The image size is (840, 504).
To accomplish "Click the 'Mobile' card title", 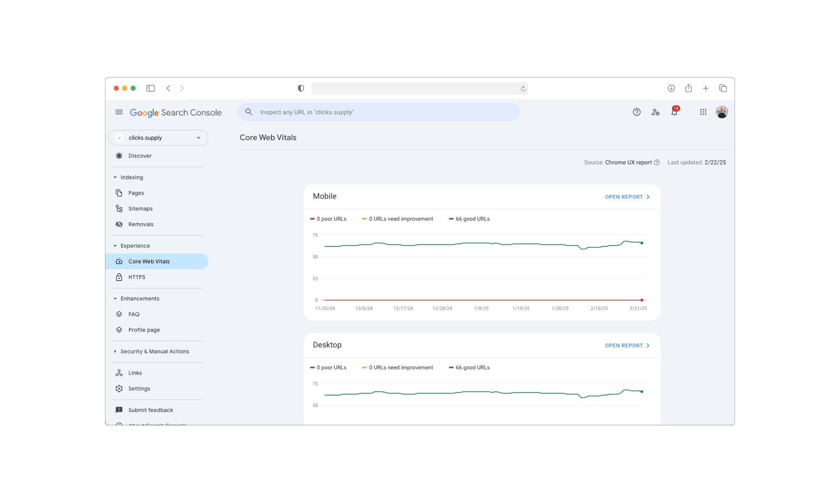I will pyautogui.click(x=325, y=196).
